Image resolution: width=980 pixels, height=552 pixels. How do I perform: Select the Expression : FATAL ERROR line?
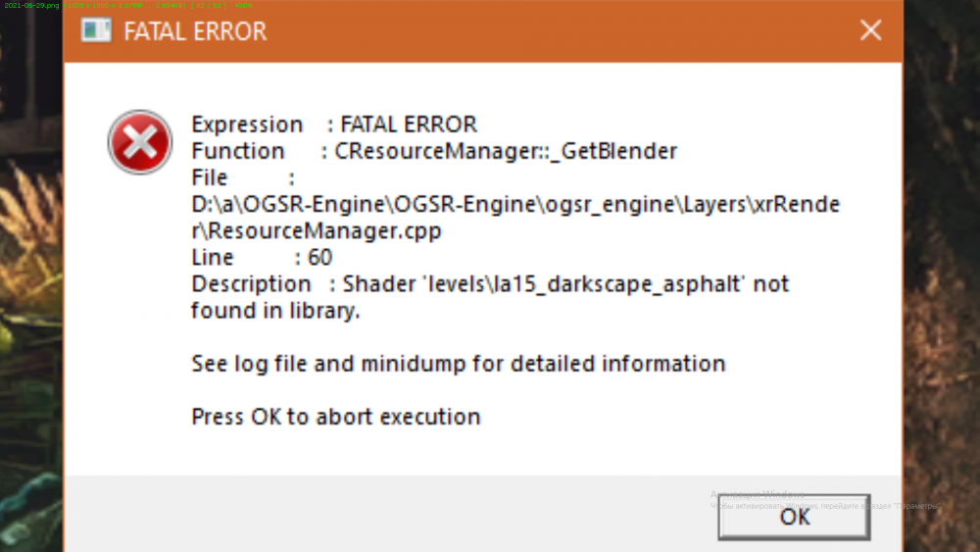[x=334, y=125]
